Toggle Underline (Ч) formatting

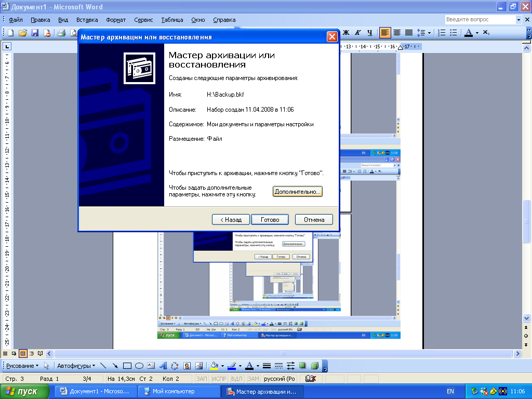point(370,33)
